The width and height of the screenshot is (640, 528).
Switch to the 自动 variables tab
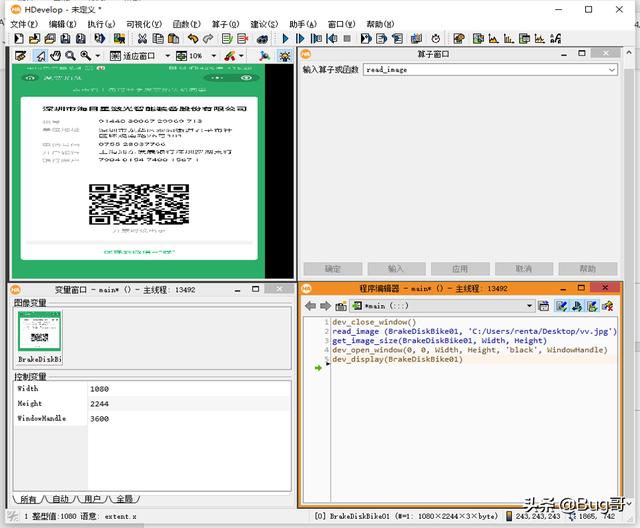[61, 499]
